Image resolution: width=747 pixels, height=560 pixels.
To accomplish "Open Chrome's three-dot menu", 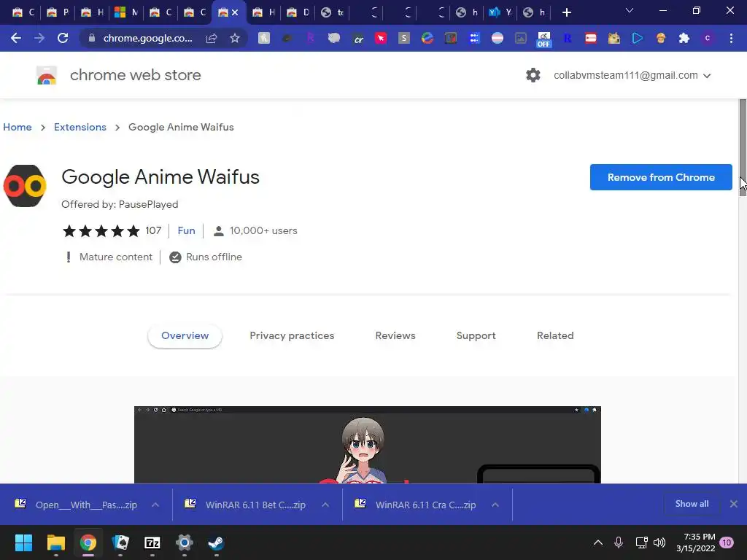I will tap(731, 38).
